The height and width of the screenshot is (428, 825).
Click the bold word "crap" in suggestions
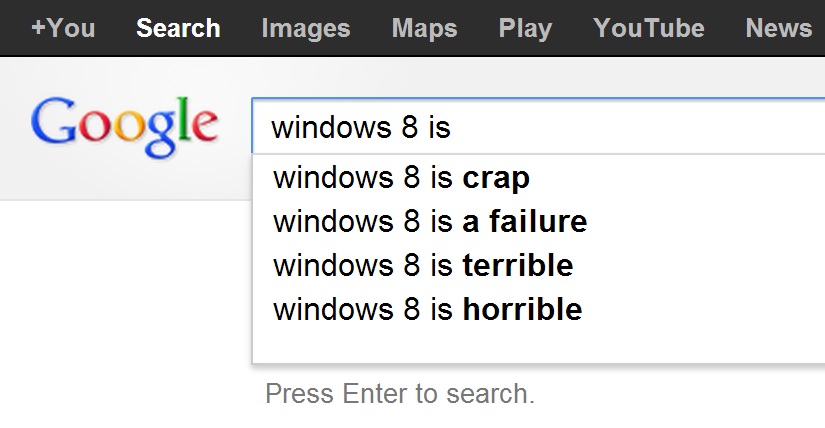496,179
